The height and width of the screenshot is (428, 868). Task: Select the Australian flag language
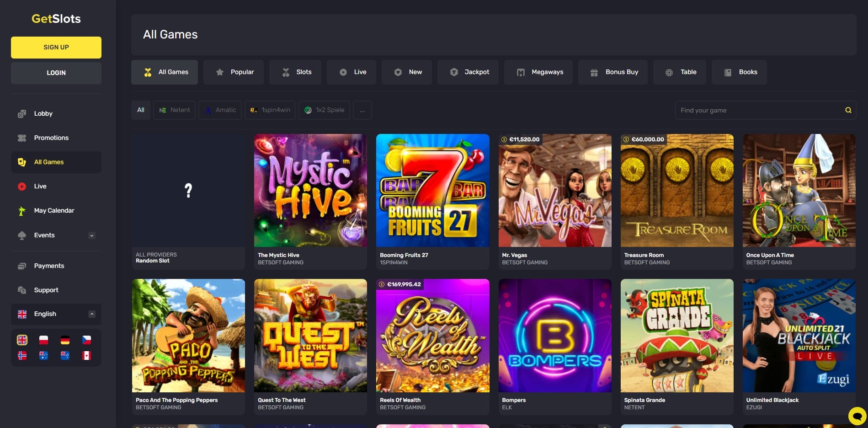pyautogui.click(x=43, y=355)
